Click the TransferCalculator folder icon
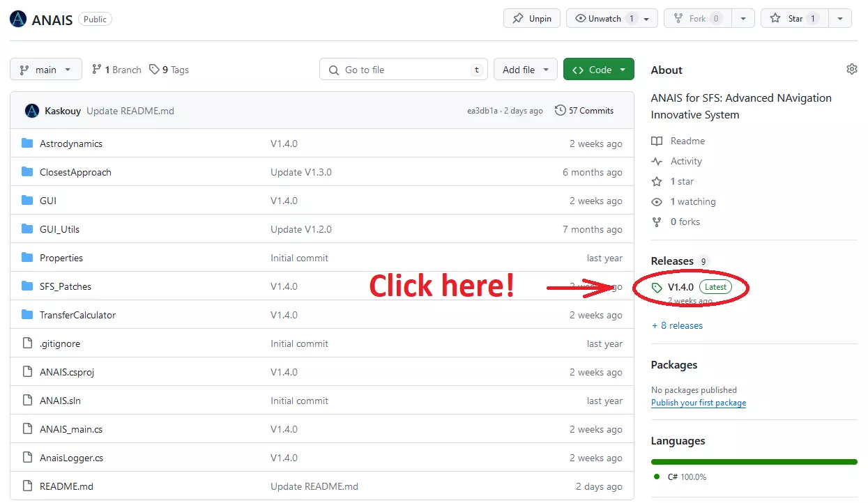The width and height of the screenshot is (868, 503). (27, 315)
